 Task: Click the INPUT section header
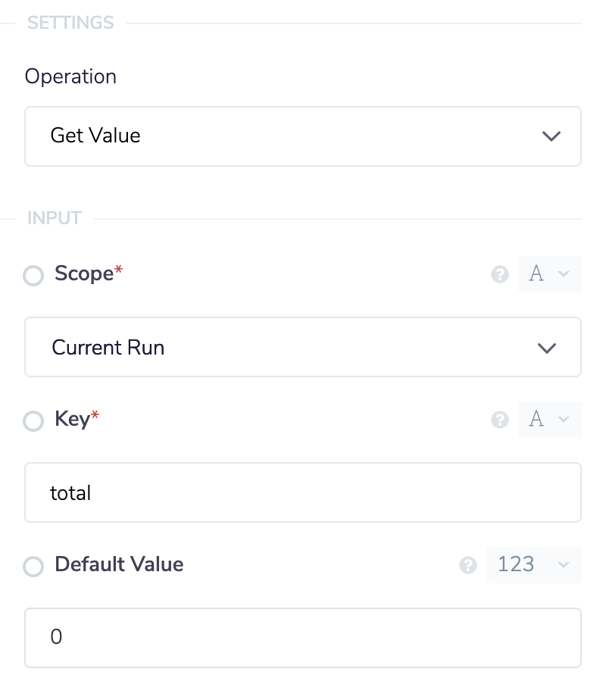tap(54, 219)
